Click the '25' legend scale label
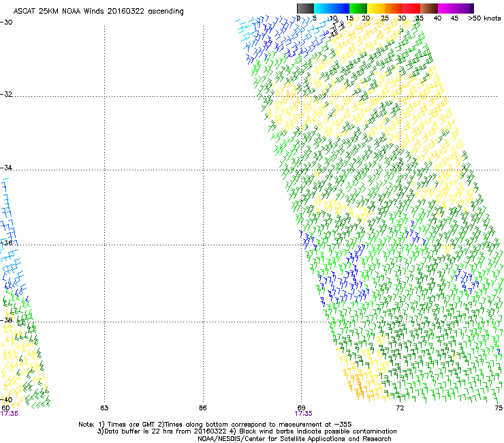 coord(384,18)
